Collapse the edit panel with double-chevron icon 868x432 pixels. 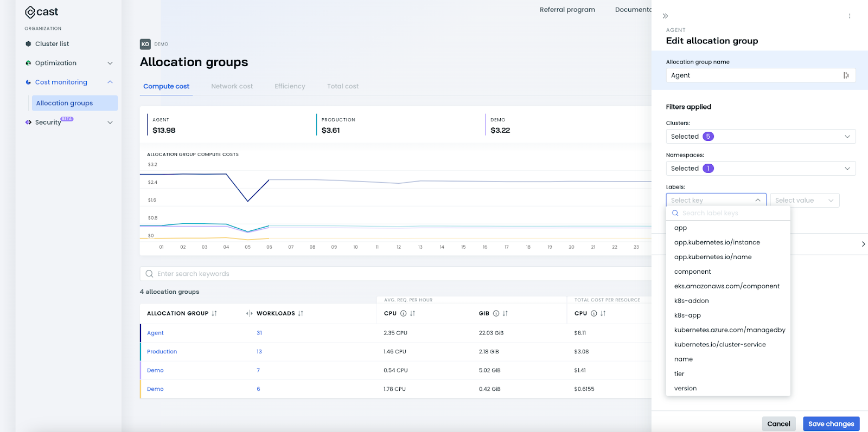point(666,16)
